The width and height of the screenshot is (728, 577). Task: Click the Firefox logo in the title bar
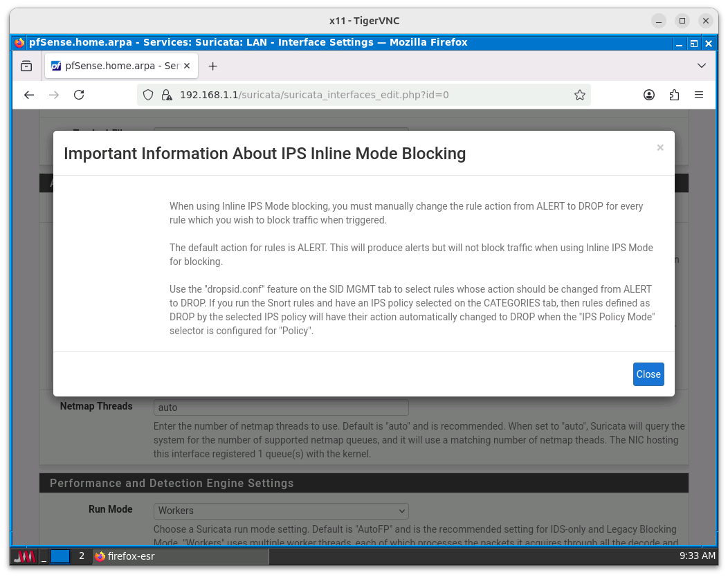(x=19, y=43)
